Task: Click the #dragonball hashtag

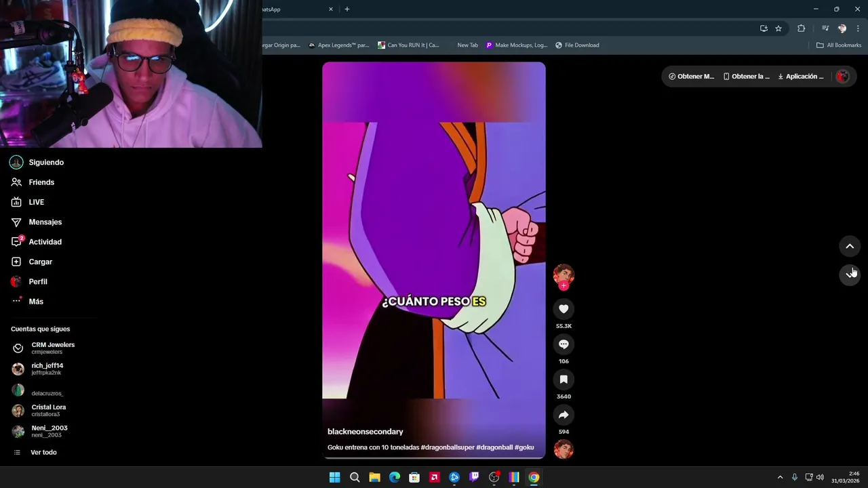Action: tap(494, 447)
